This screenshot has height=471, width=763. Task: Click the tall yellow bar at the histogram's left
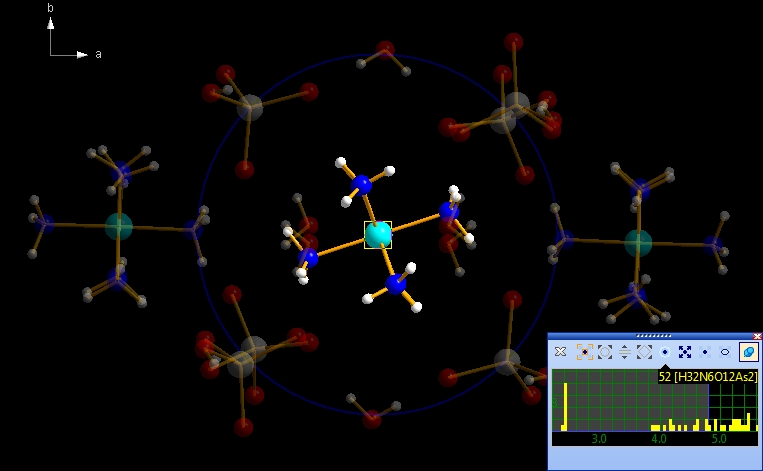click(x=565, y=405)
